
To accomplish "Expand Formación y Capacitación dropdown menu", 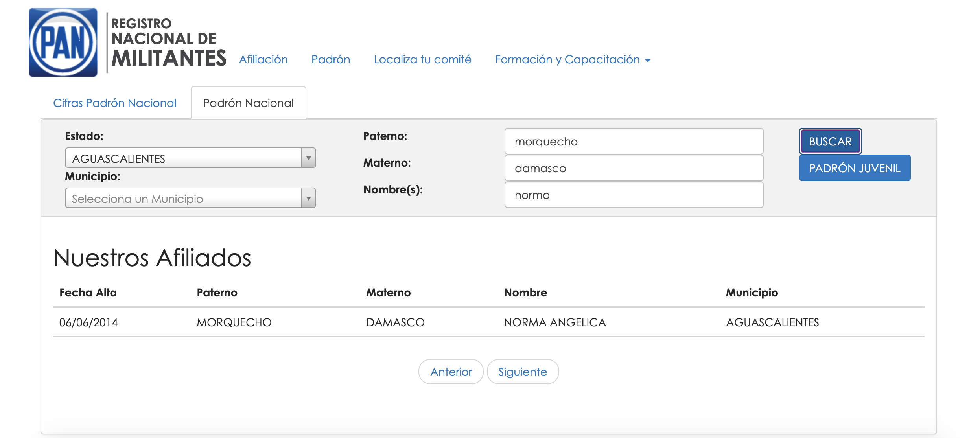I will pyautogui.click(x=573, y=59).
